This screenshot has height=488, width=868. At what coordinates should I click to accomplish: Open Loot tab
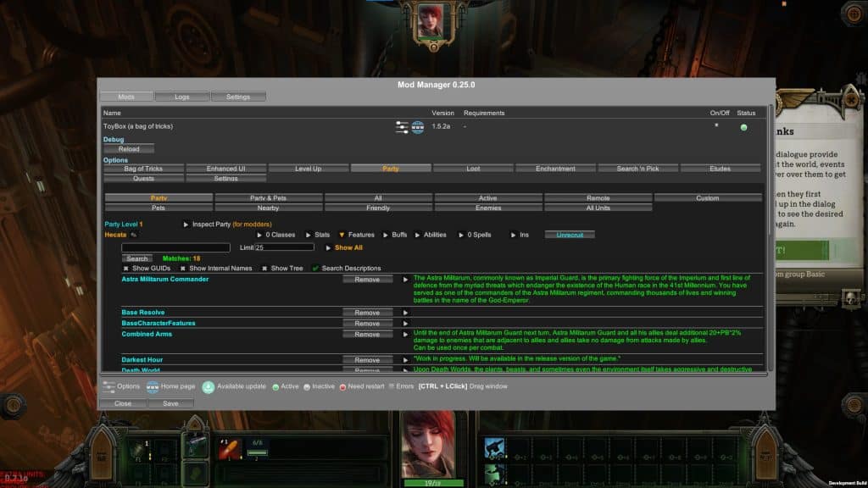pos(473,169)
